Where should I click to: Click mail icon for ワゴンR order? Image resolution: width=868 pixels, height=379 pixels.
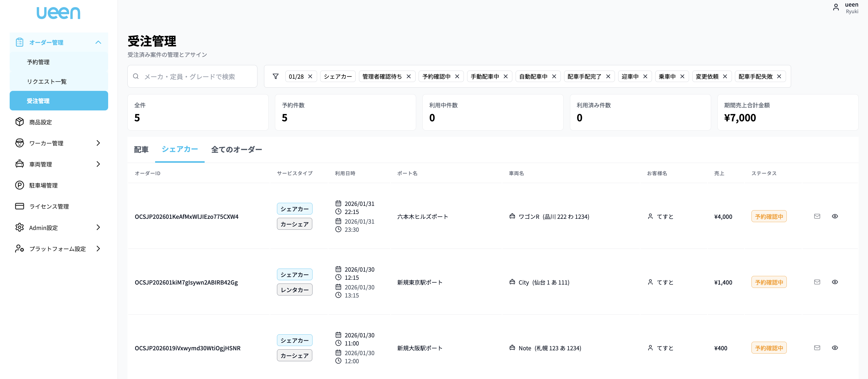click(x=817, y=216)
